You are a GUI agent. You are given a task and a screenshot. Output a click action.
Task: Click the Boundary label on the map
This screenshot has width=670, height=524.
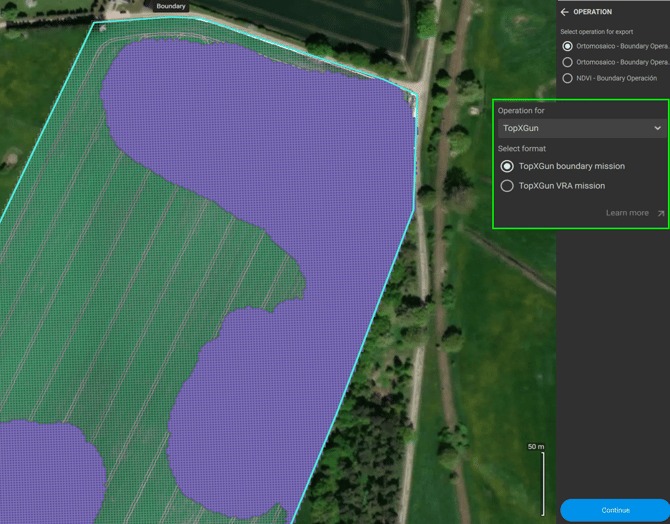(171, 6)
